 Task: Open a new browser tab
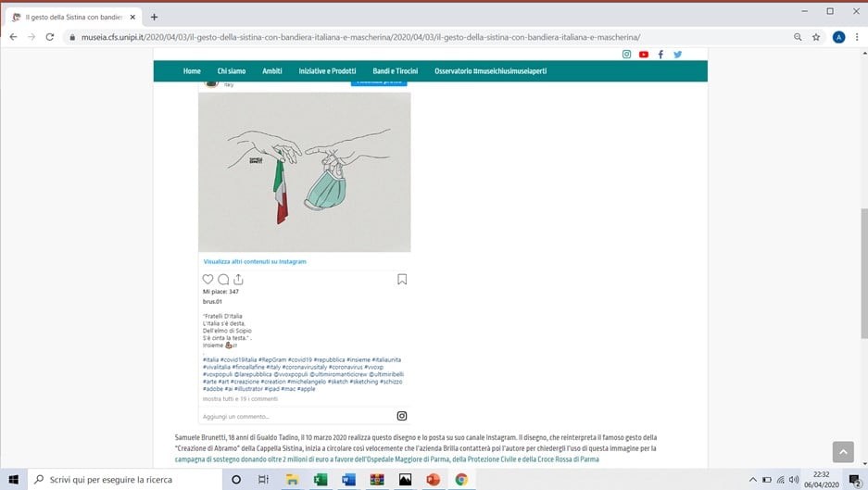click(154, 18)
